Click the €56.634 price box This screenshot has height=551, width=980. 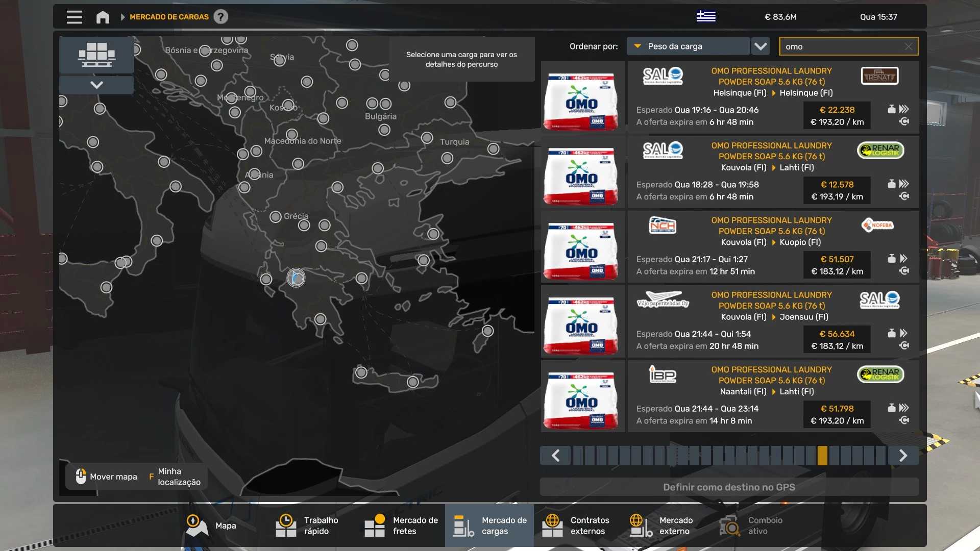837,340
